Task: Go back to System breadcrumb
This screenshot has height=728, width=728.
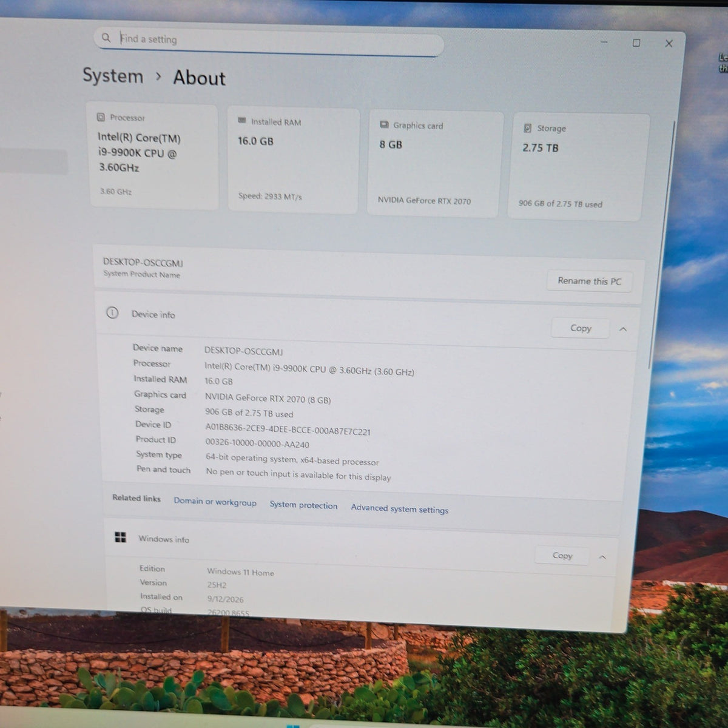Action: (x=113, y=76)
